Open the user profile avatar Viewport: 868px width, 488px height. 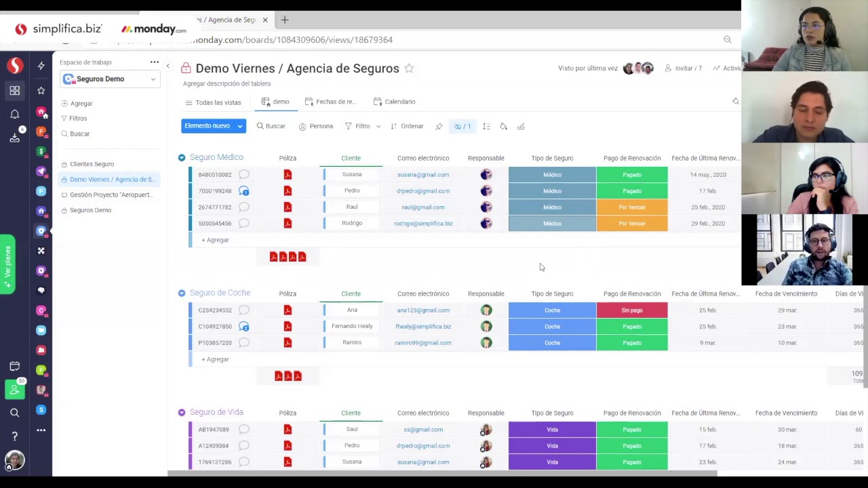pos(14,460)
